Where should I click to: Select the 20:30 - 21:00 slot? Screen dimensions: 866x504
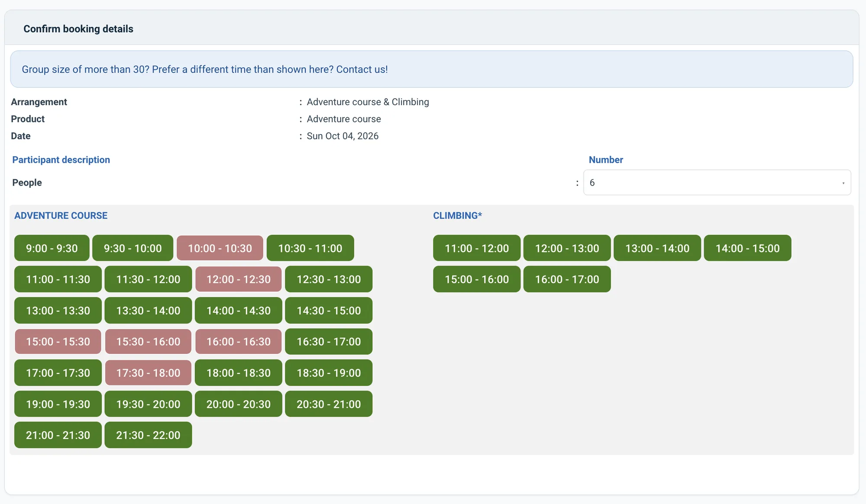[329, 404]
